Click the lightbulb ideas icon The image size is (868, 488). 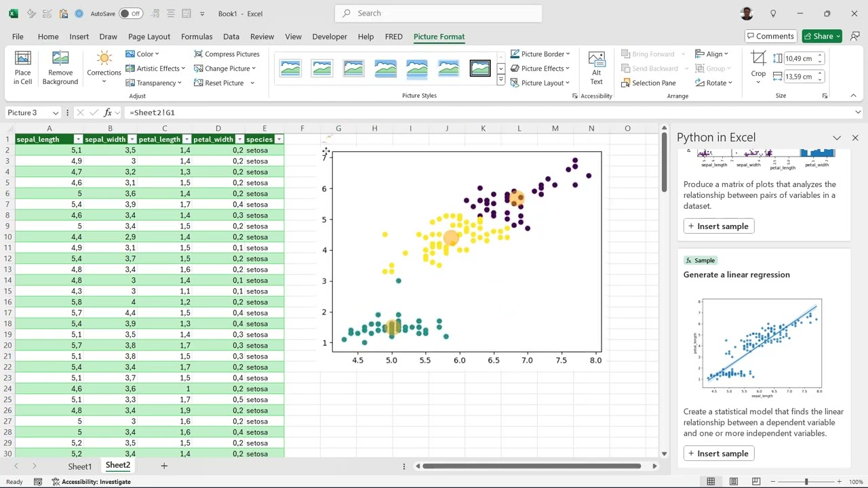coord(773,14)
